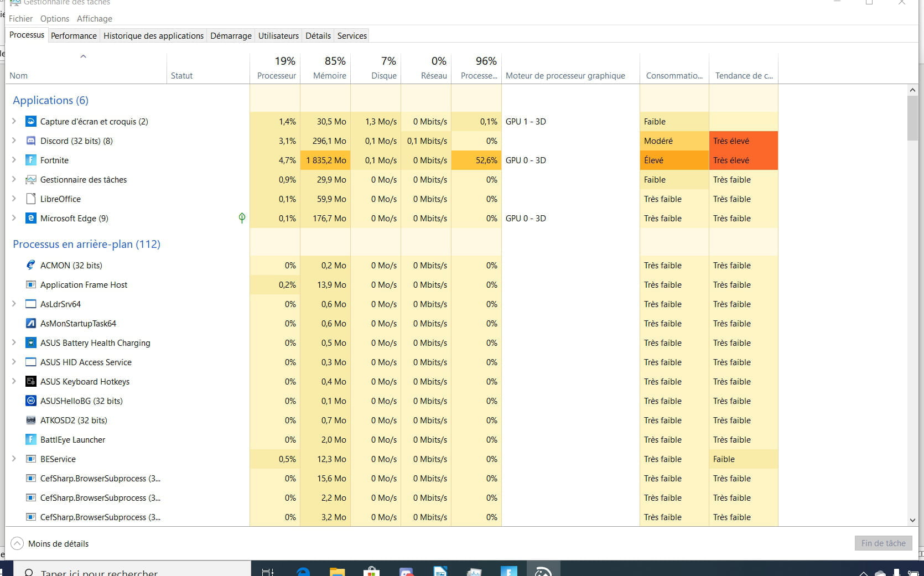This screenshot has width=924, height=576.
Task: Expand the Capture d'écran et croquis group
Action: coord(14,121)
